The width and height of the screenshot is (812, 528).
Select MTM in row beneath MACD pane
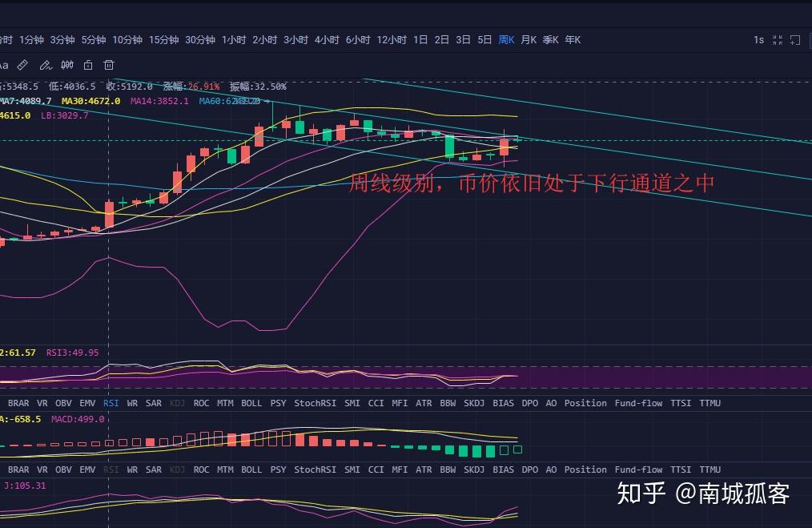[x=225, y=470]
